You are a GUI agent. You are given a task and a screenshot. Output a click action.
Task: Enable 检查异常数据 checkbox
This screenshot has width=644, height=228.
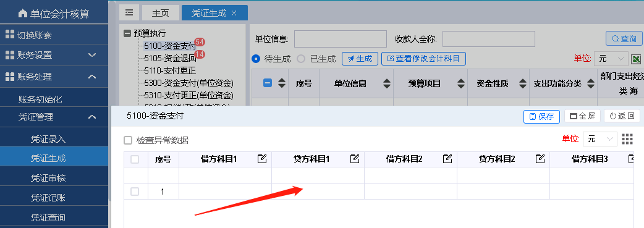point(128,140)
